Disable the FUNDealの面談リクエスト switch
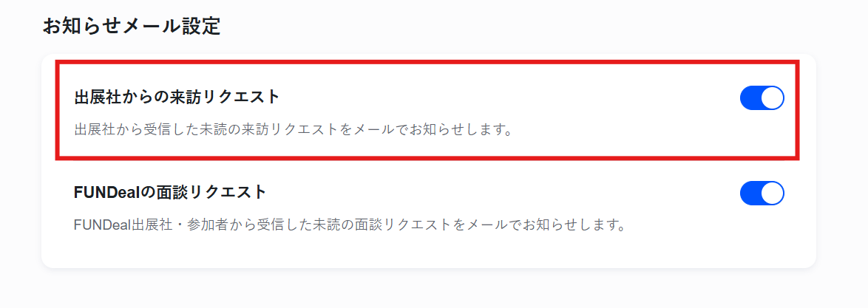The image size is (868, 308). pos(762,194)
